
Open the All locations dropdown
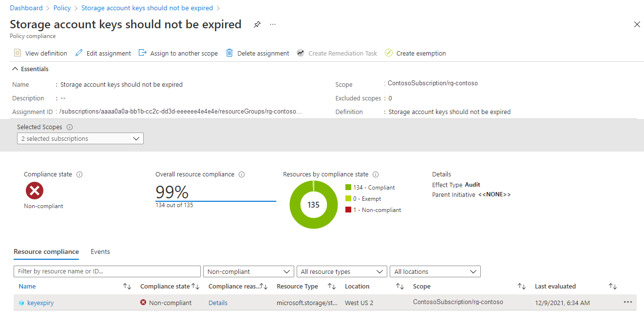[x=435, y=271]
